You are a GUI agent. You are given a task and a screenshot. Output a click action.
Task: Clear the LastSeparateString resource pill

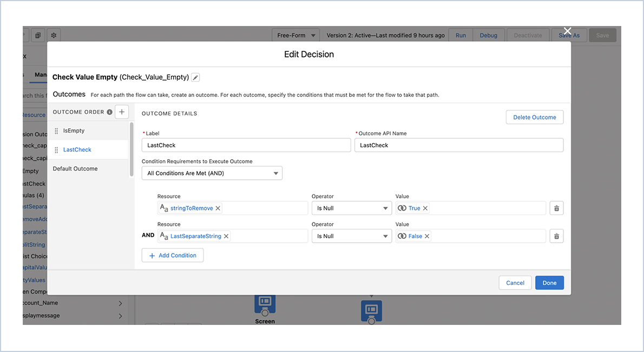(x=226, y=236)
